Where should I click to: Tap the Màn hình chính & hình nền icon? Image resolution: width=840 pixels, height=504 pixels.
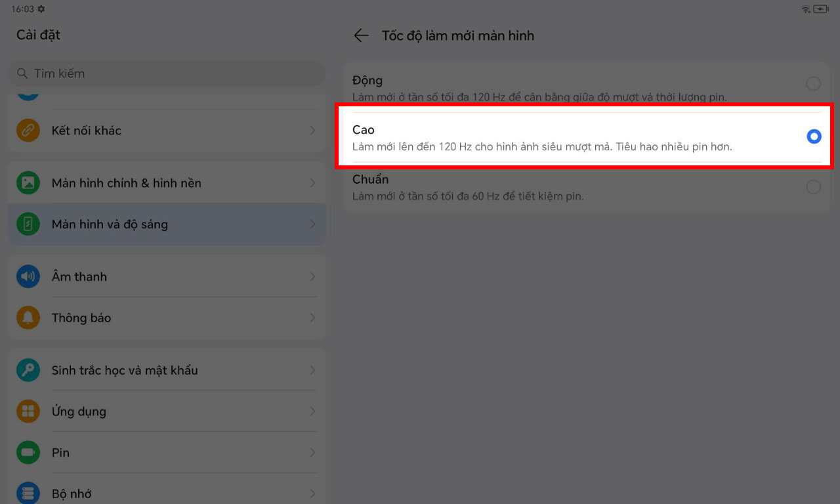tap(28, 182)
